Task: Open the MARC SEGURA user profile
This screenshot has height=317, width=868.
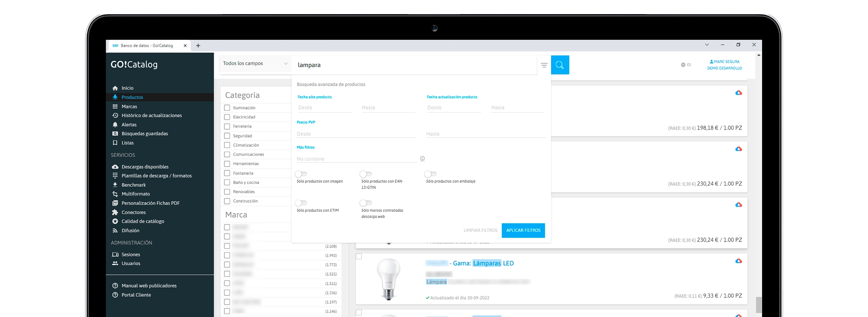Action: point(724,61)
